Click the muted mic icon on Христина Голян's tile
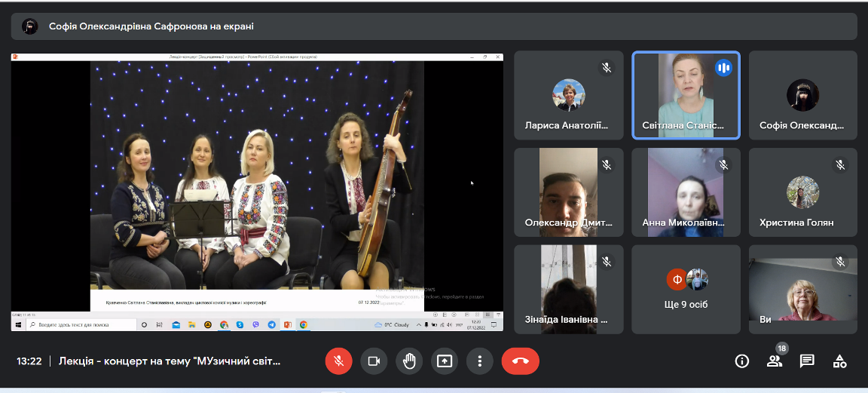The width and height of the screenshot is (868, 393). click(841, 164)
